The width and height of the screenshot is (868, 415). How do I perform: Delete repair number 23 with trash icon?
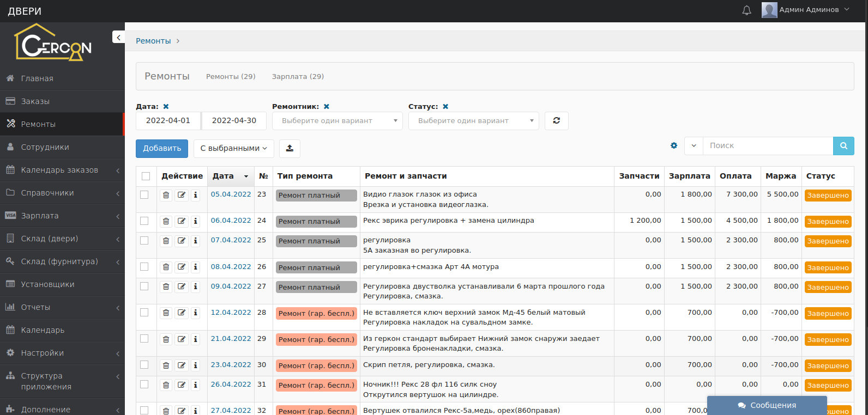pos(166,195)
